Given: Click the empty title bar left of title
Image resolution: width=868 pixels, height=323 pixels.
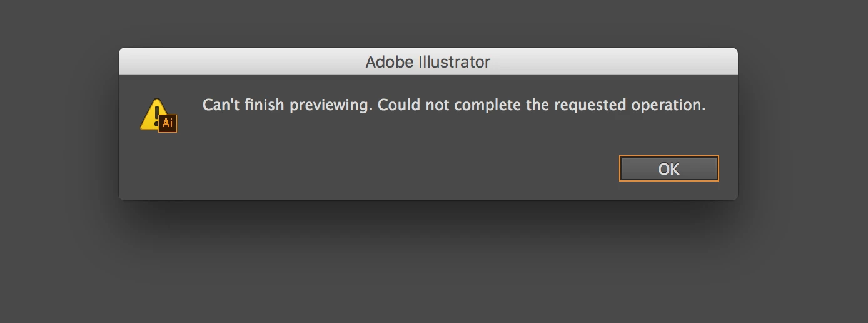Looking at the screenshot, I should pos(241,61).
